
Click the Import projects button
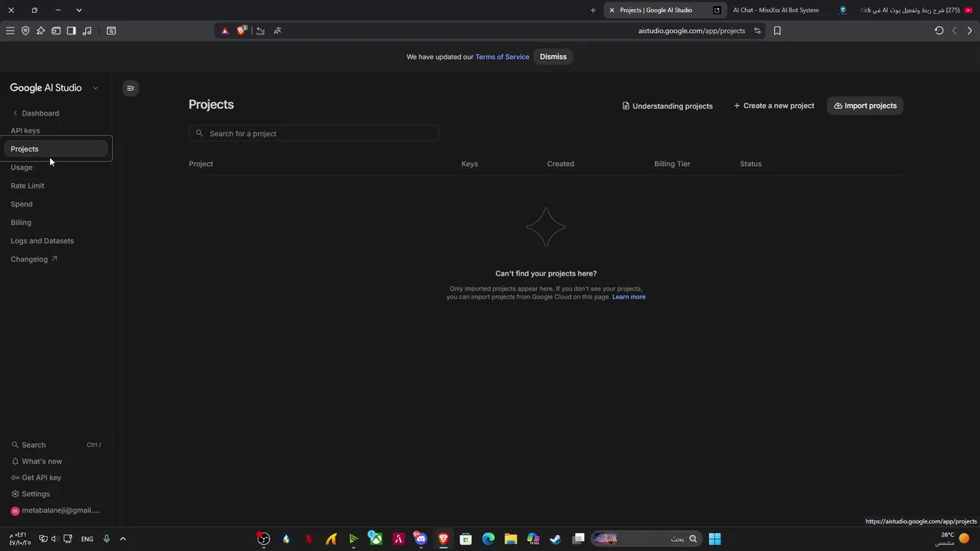pyautogui.click(x=865, y=106)
